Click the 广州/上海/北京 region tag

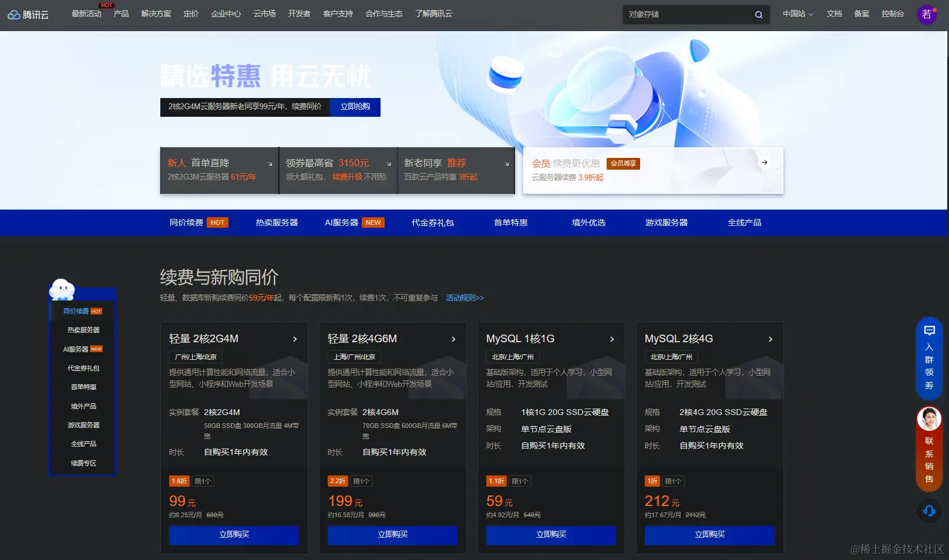pyautogui.click(x=196, y=357)
